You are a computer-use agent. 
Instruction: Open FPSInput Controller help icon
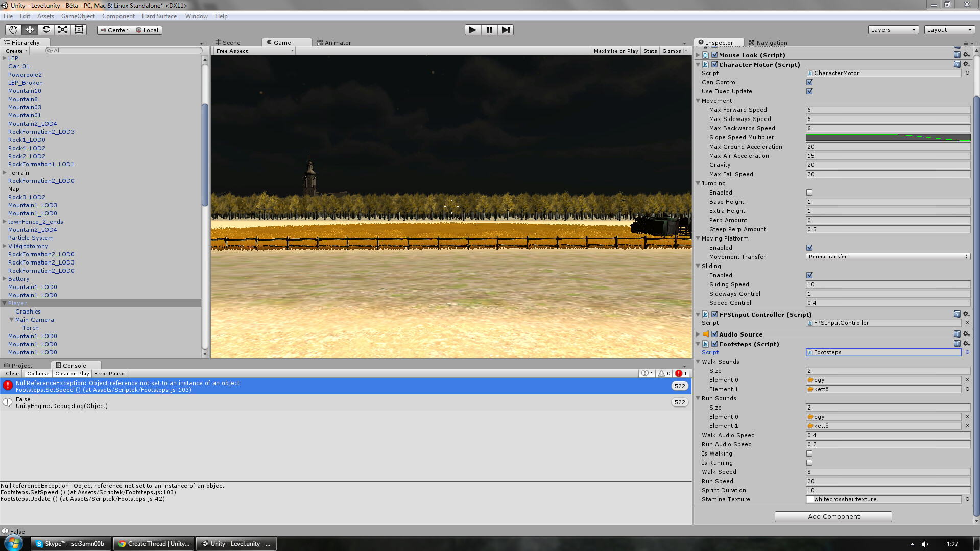957,314
